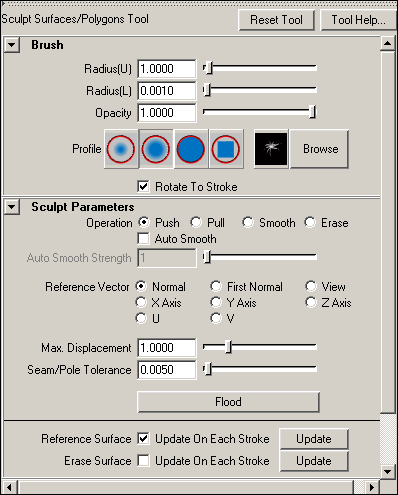This screenshot has width=398, height=495.
Task: Click the Reset Tool button
Action: pyautogui.click(x=276, y=20)
